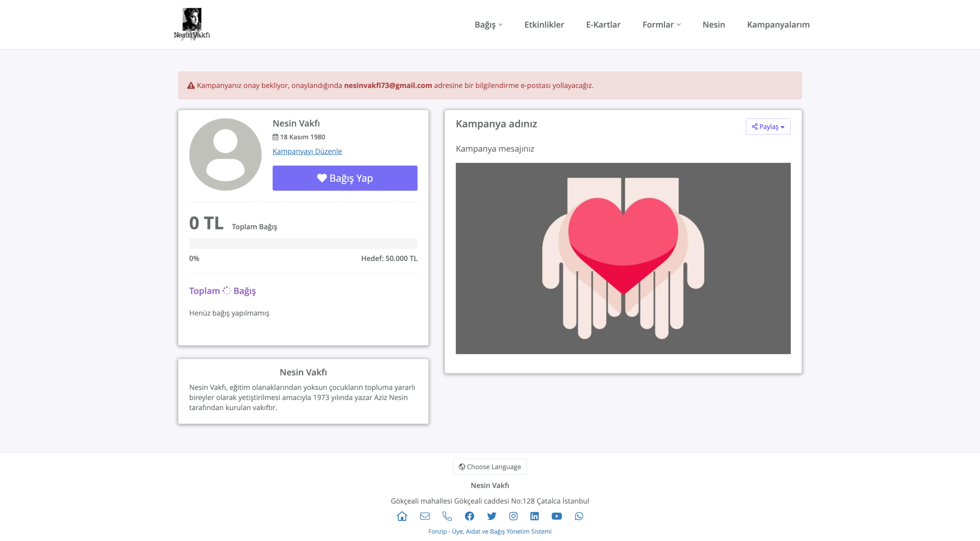Expand the Bağış dropdown menu
The height and width of the screenshot is (541, 980).
click(x=488, y=24)
